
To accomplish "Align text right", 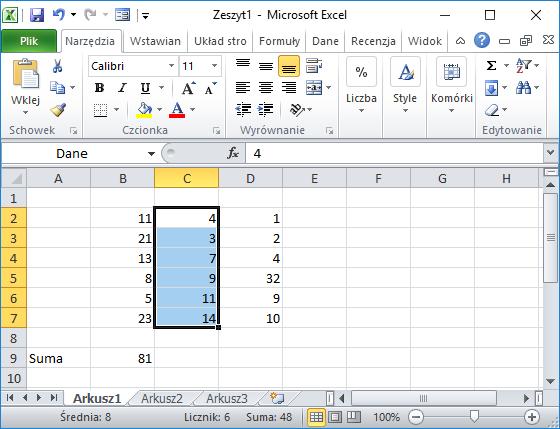I will (289, 88).
